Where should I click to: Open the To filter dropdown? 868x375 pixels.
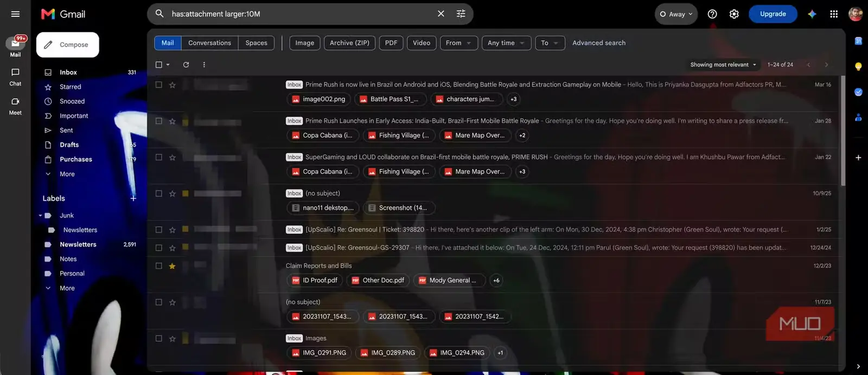[550, 43]
